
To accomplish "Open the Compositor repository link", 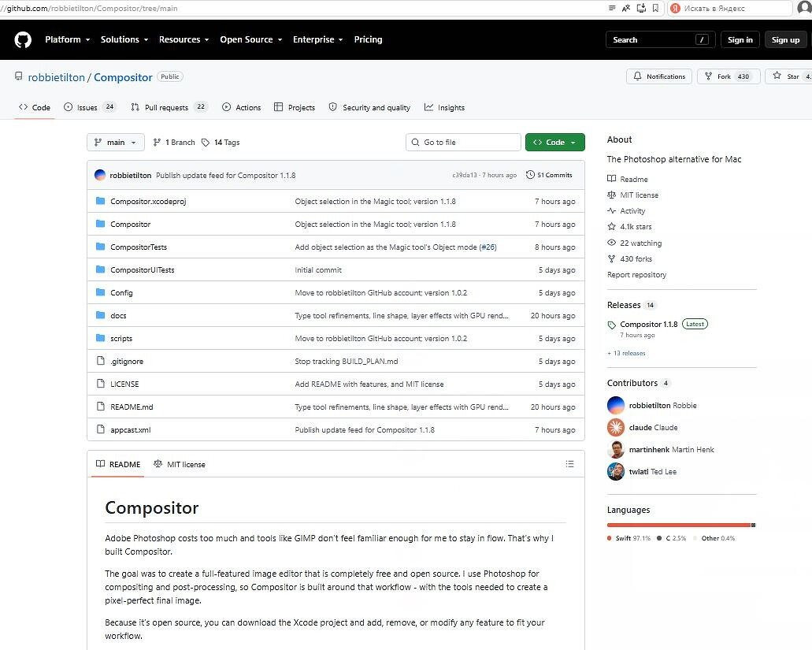I will click(x=123, y=77).
